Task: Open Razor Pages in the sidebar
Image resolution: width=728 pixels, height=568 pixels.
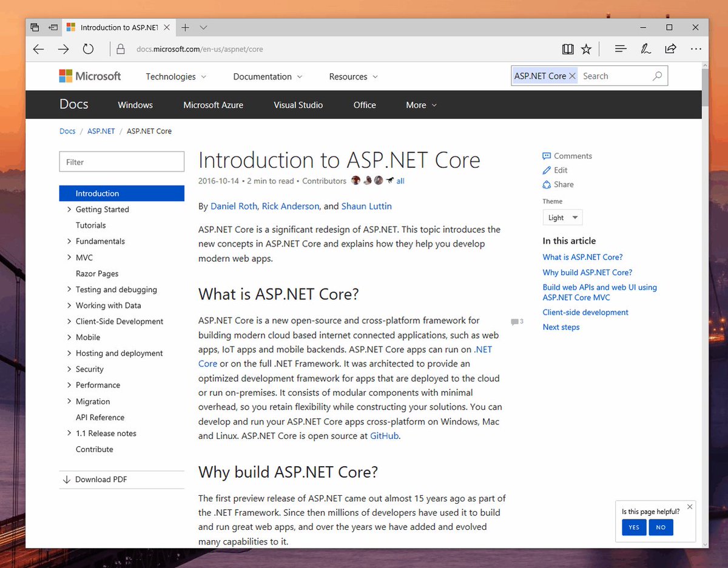Action: click(x=97, y=273)
